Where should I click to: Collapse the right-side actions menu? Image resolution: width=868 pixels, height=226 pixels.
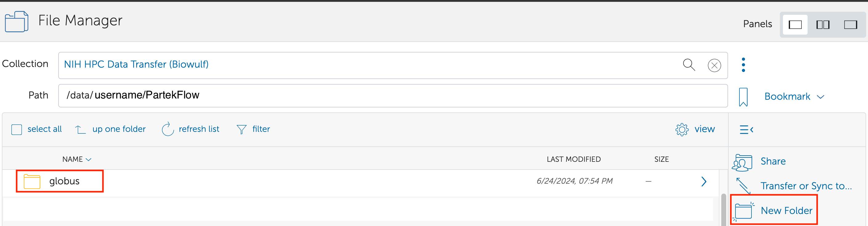pyautogui.click(x=746, y=130)
